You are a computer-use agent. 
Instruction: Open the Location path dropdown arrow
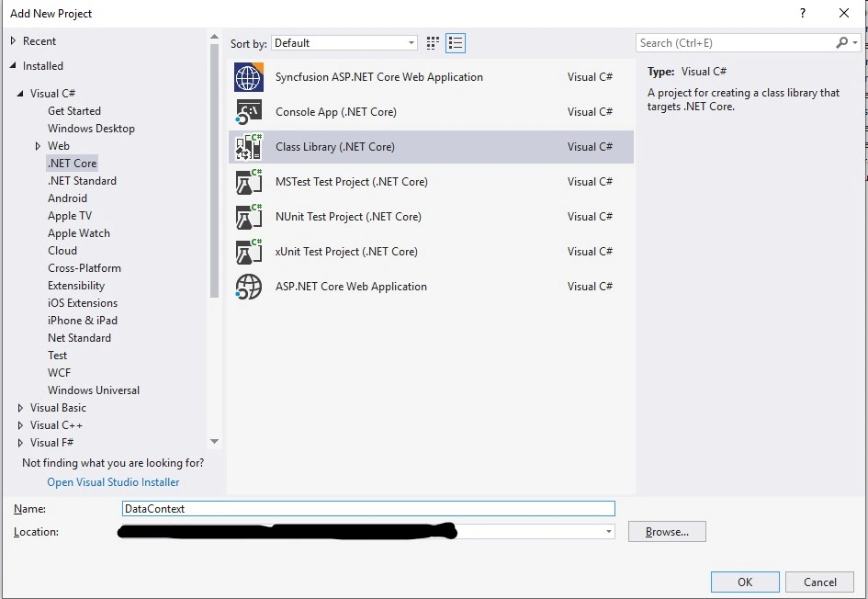[608, 531]
